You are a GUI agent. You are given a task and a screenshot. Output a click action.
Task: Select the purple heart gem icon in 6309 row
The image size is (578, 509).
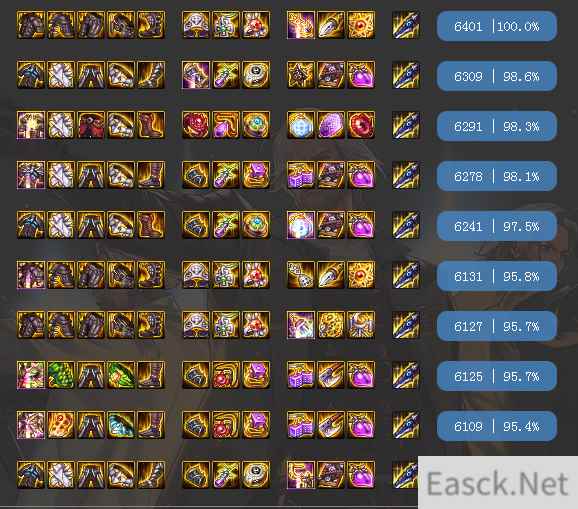click(361, 75)
